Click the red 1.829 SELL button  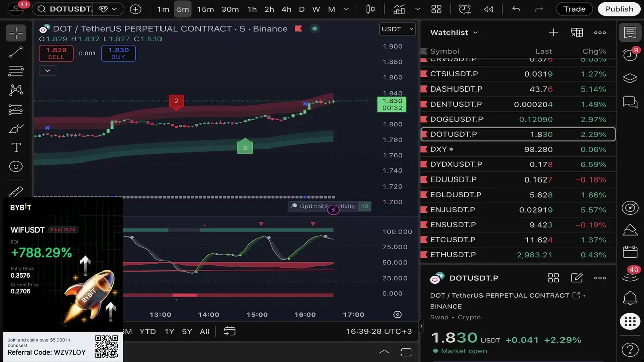[56, 53]
